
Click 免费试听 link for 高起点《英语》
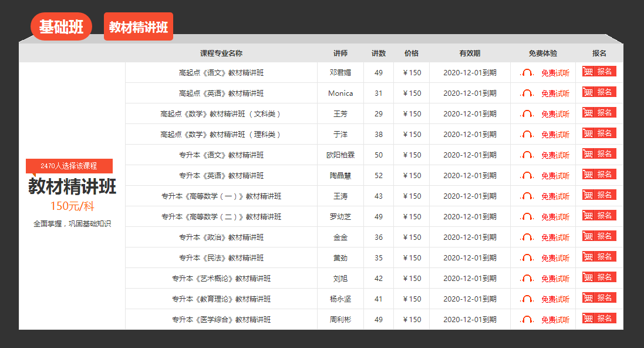click(x=555, y=93)
